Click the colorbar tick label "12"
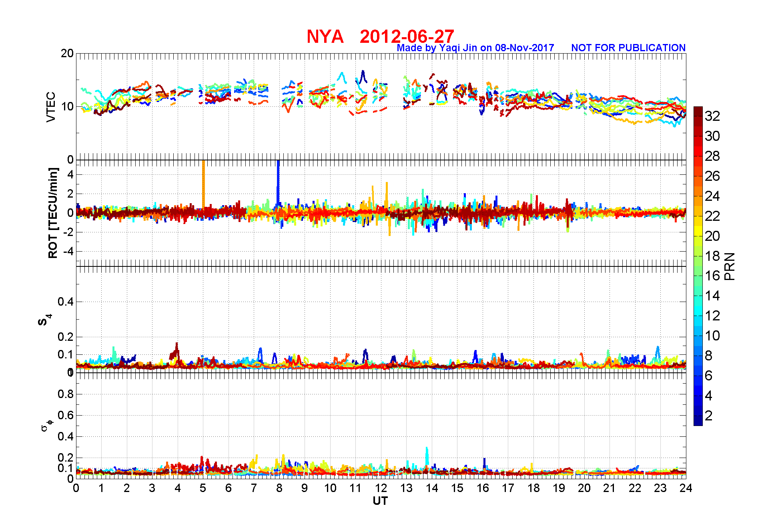This screenshot has width=762, height=532. point(712,316)
